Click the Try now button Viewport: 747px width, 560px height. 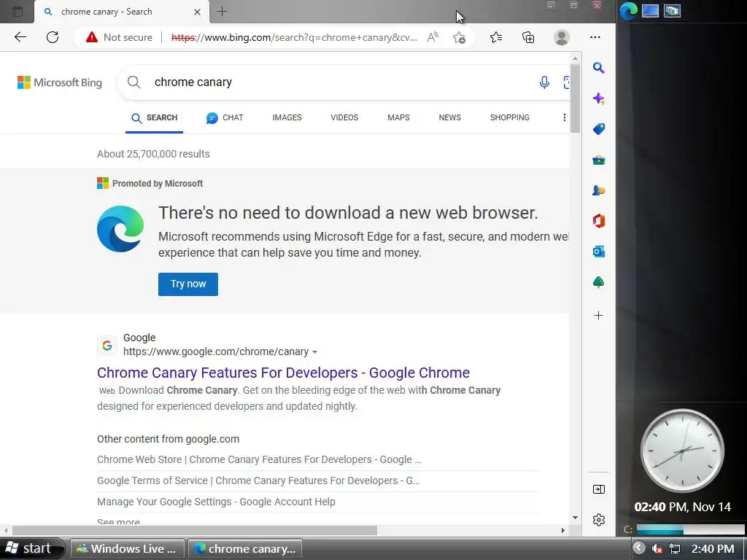coord(188,284)
